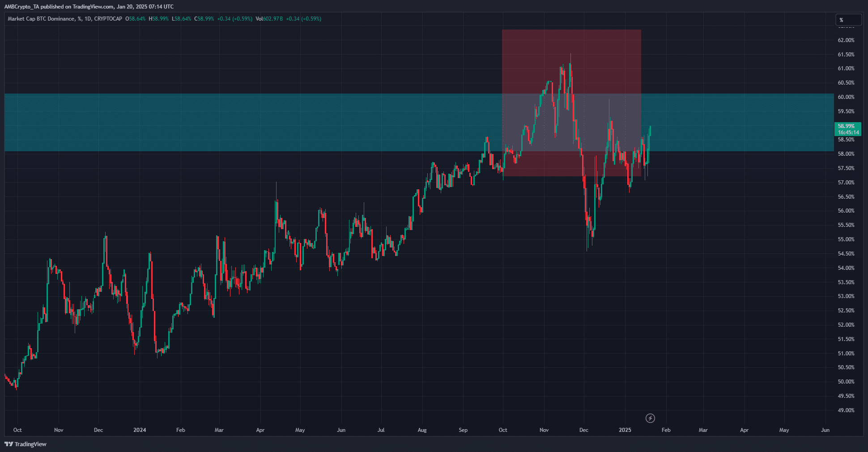Viewport: 868px width, 452px height.
Task: Click the 2024 label on time axis
Action: coord(140,430)
